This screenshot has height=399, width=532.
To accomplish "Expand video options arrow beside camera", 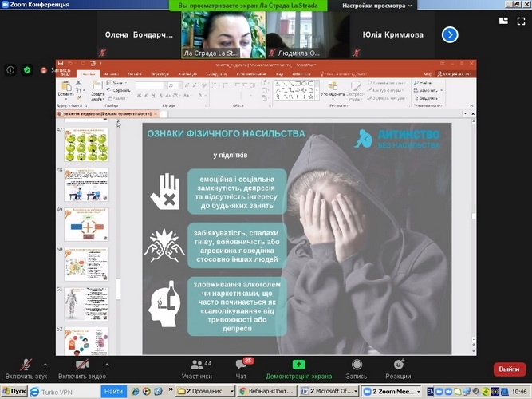I will pos(107,363).
